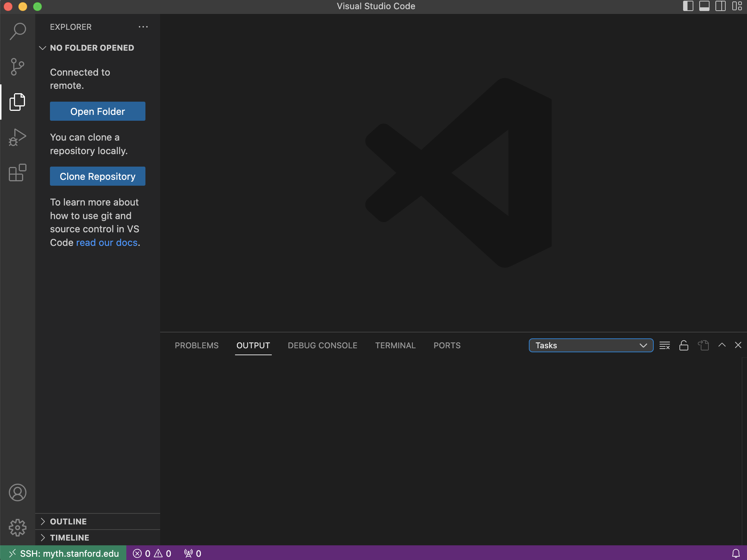
Task: Open the Search view in activity bar
Action: pyautogui.click(x=18, y=31)
